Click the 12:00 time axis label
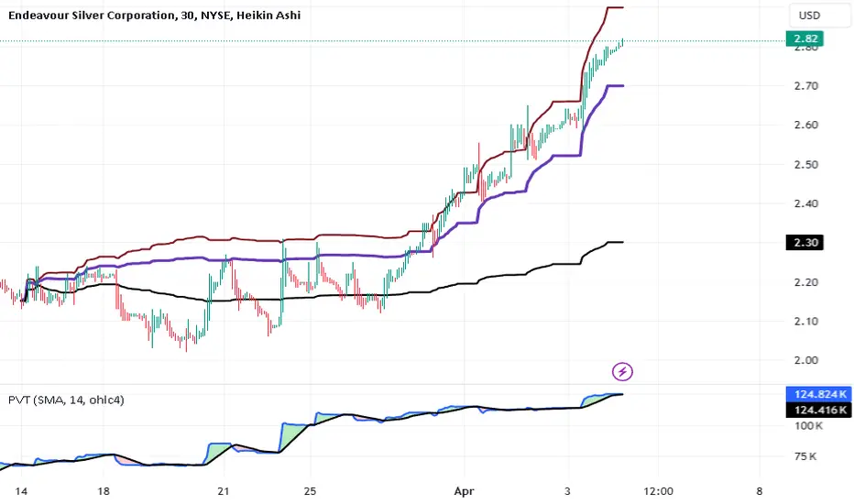 (658, 491)
